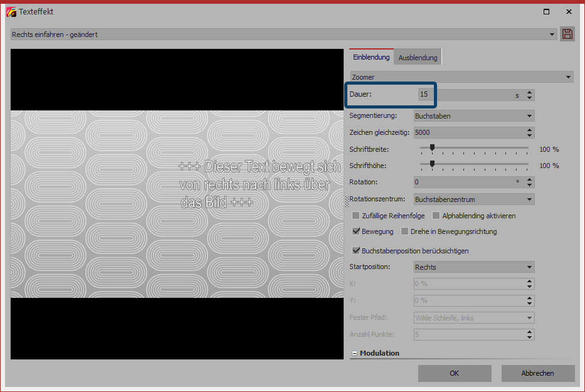Open the Segmentierung dropdown
The width and height of the screenshot is (585, 392).
coord(530,116)
